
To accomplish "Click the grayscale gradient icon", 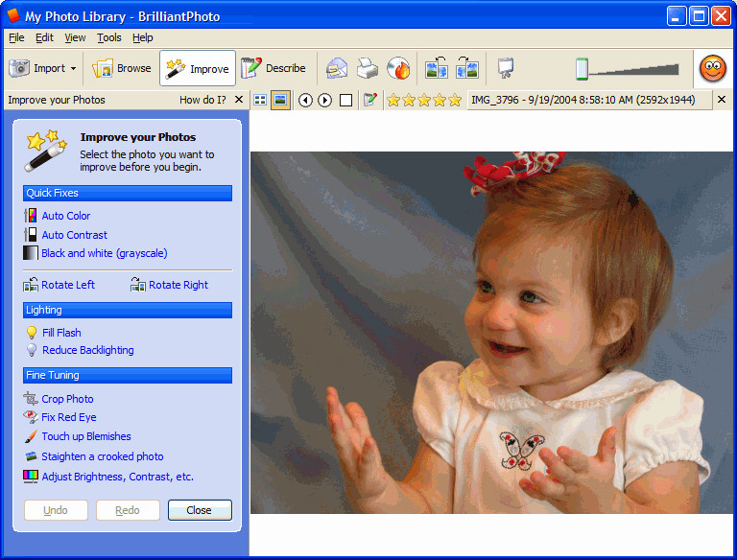I will 31,253.
